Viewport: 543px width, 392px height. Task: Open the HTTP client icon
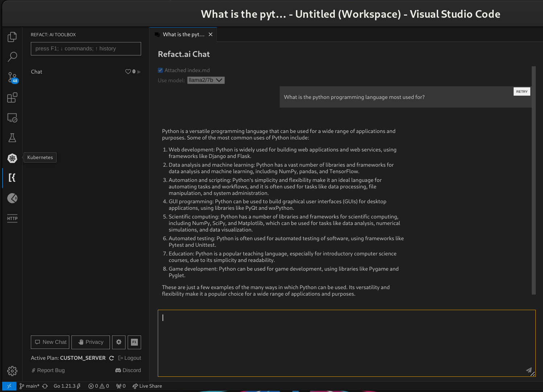click(12, 218)
